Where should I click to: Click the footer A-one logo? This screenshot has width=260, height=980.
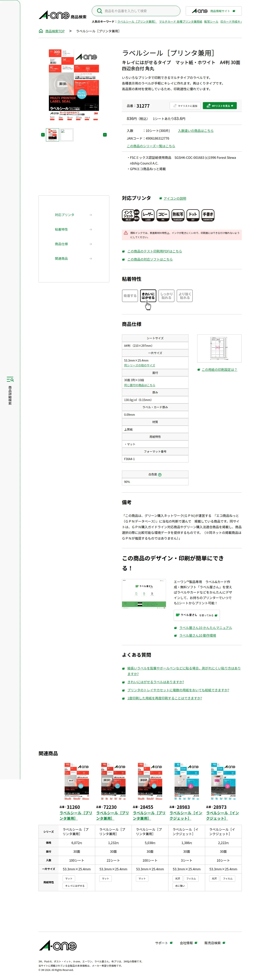click(x=58, y=946)
